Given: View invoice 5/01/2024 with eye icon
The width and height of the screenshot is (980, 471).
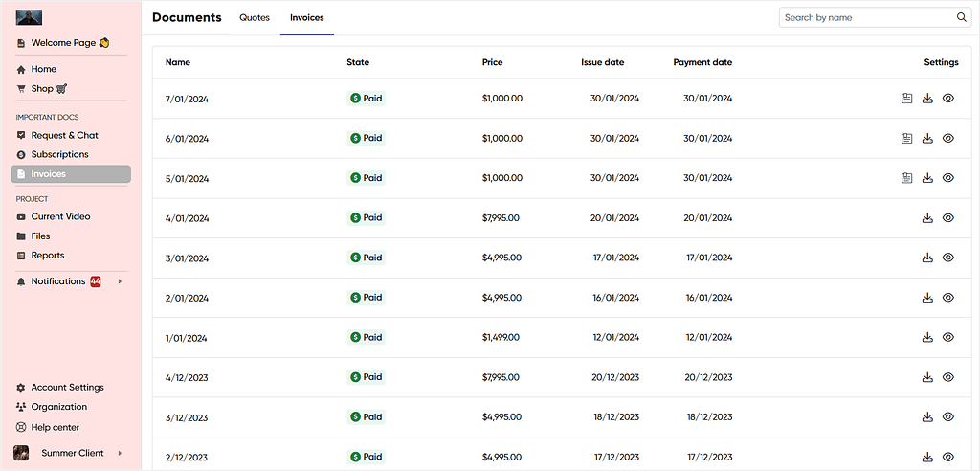Looking at the screenshot, I should (x=948, y=178).
